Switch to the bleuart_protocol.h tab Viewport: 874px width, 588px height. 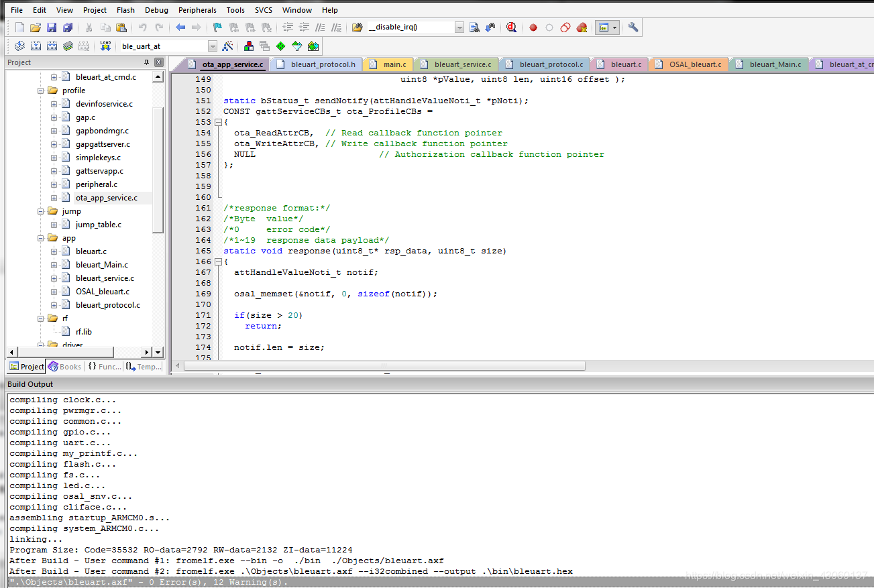[317, 64]
